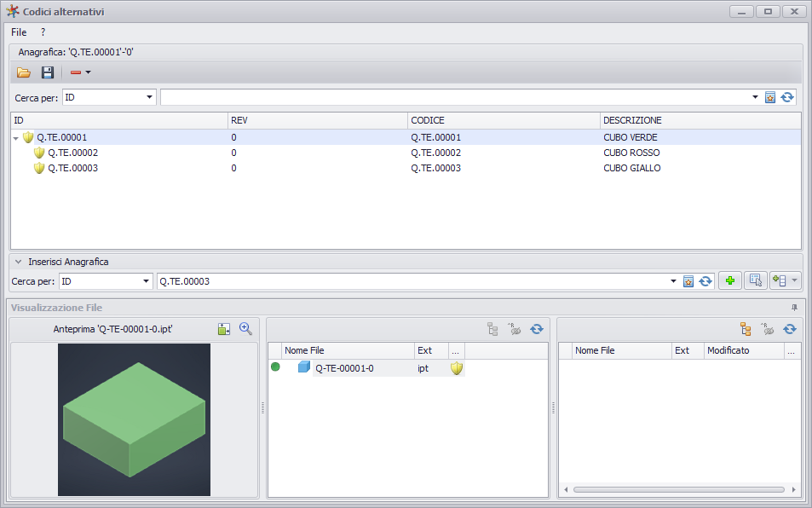
Task: Open dropdown arrow of Q.TE.00003 field
Action: point(673,281)
